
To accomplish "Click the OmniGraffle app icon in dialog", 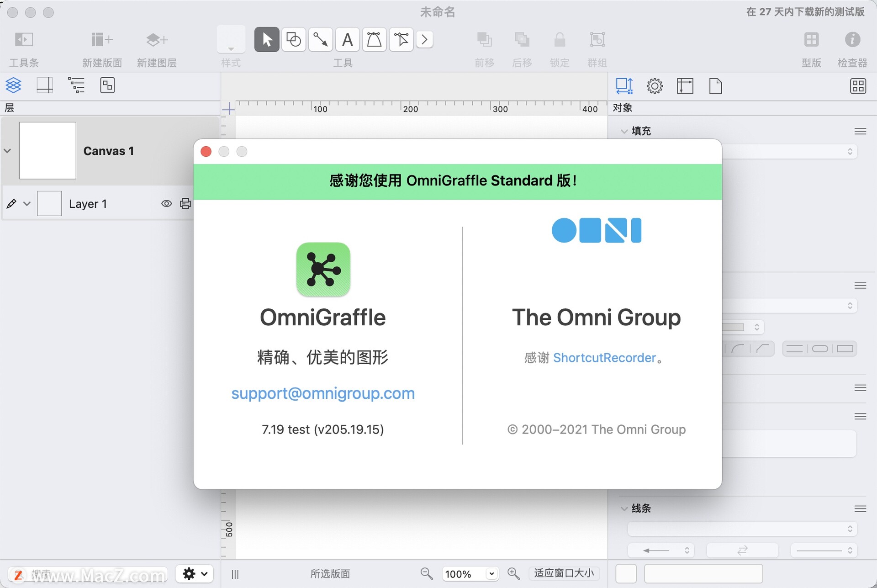I will pyautogui.click(x=323, y=270).
